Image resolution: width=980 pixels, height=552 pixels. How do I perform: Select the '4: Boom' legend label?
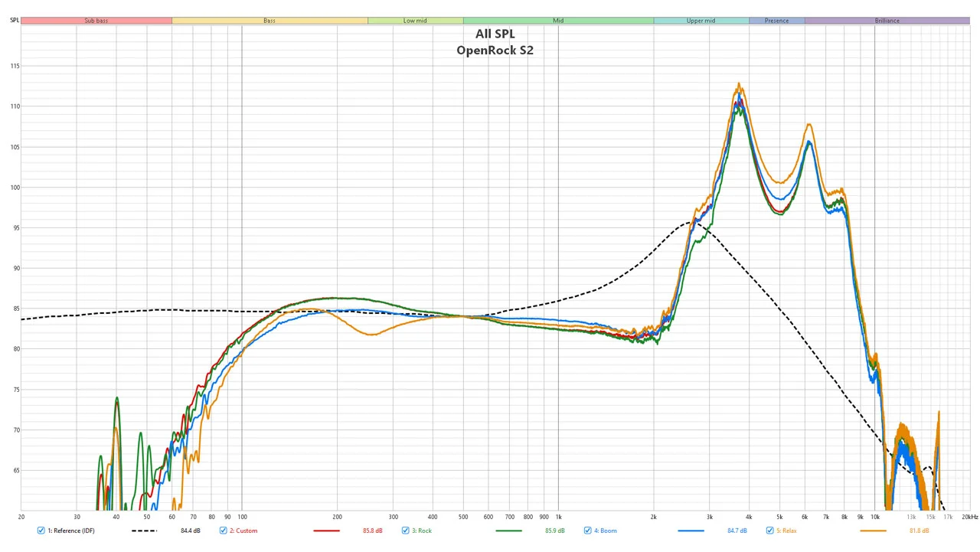click(x=605, y=531)
